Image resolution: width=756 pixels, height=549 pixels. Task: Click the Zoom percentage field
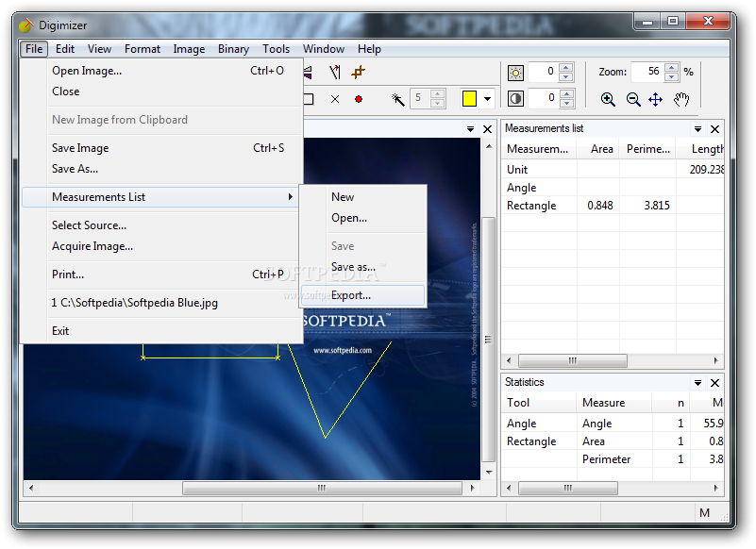pyautogui.click(x=648, y=72)
